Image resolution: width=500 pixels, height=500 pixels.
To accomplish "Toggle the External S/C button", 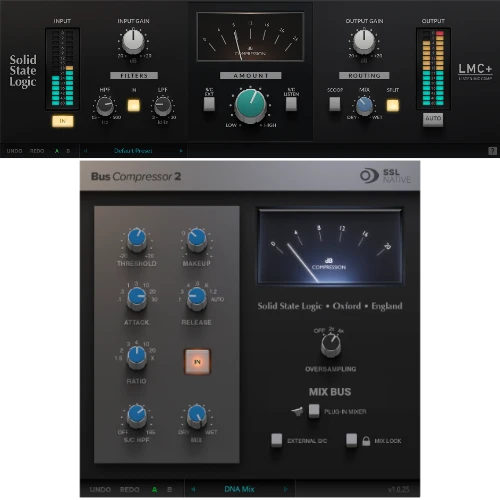I will coord(277,440).
